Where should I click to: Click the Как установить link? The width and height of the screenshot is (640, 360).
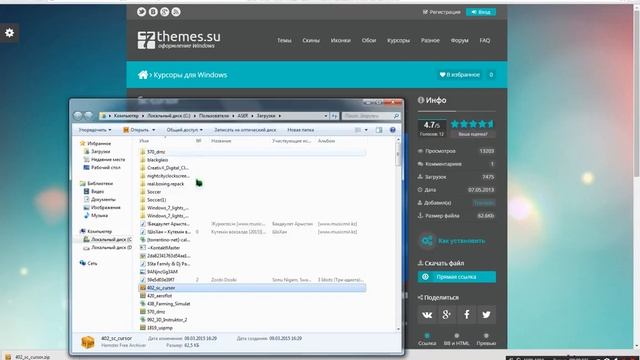point(462,241)
